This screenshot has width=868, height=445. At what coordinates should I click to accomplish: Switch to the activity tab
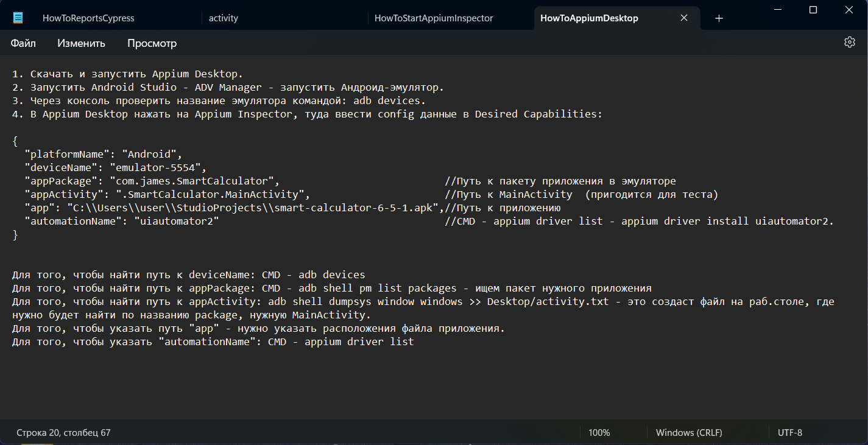(224, 18)
